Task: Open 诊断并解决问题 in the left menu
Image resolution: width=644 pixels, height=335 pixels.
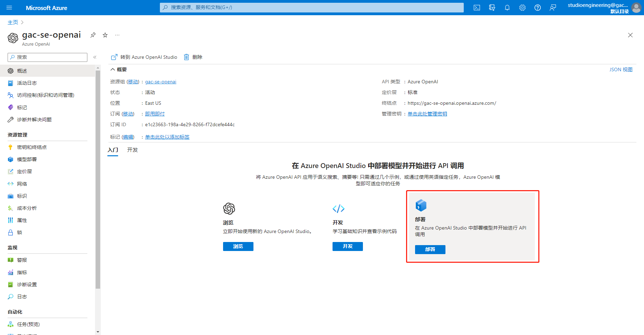Action: 48,120
